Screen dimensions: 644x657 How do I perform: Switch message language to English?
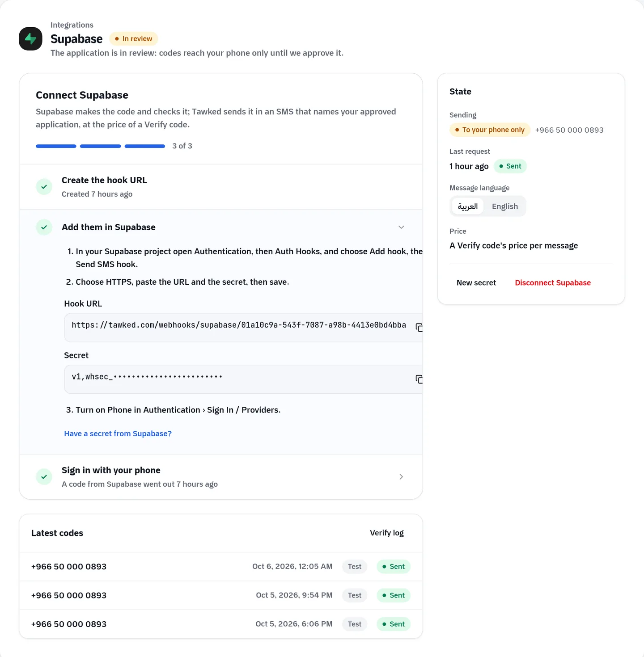coord(505,206)
